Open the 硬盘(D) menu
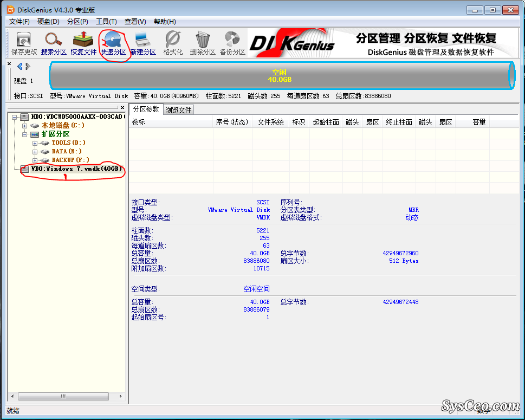This screenshot has height=420, width=525. click(49, 22)
